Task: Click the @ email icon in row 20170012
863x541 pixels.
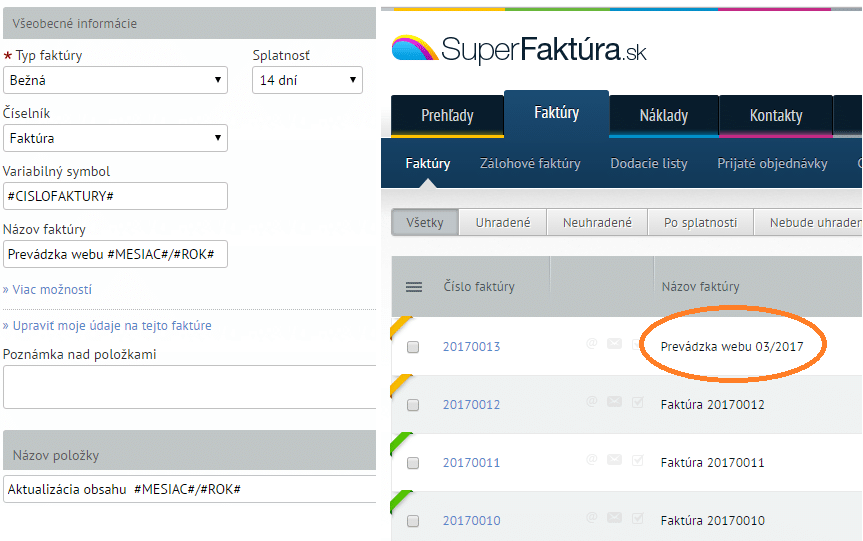Action: pos(592,402)
